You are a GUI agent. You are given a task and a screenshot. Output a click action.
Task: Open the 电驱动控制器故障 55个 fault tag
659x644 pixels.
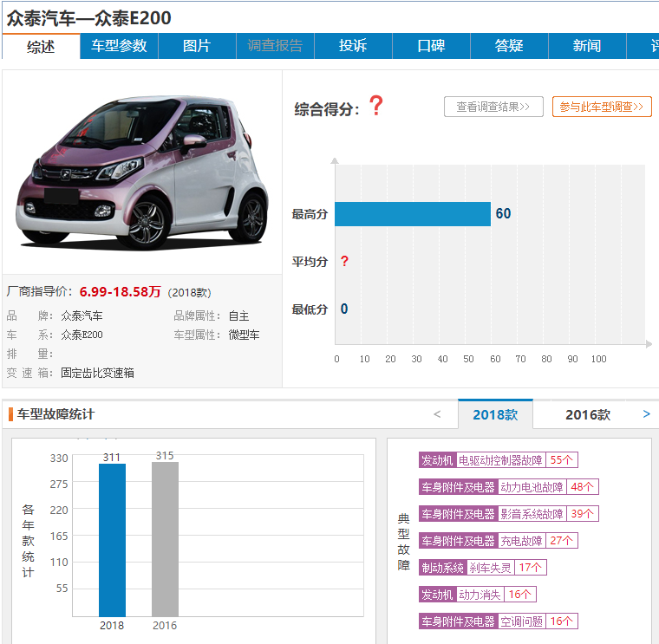click(499, 460)
